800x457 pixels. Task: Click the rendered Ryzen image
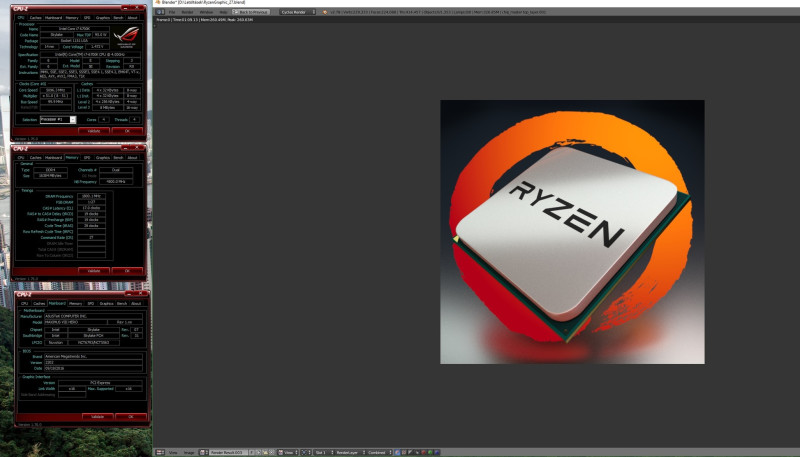572,232
